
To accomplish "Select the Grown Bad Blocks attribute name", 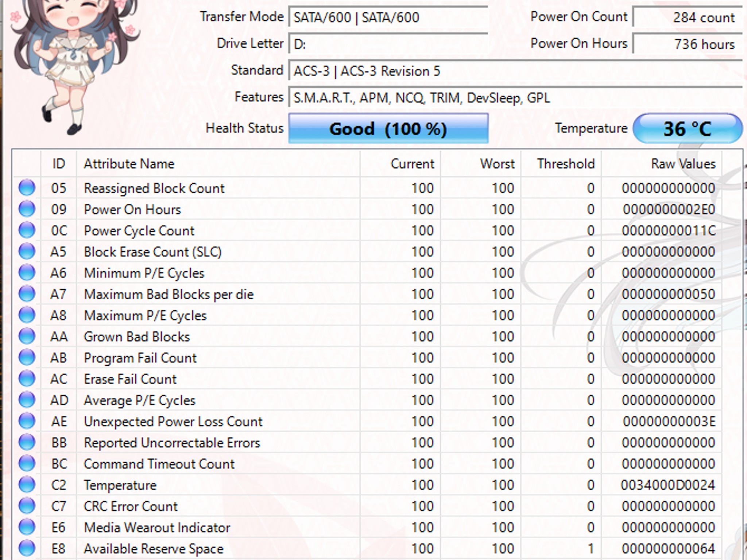I will [x=137, y=337].
